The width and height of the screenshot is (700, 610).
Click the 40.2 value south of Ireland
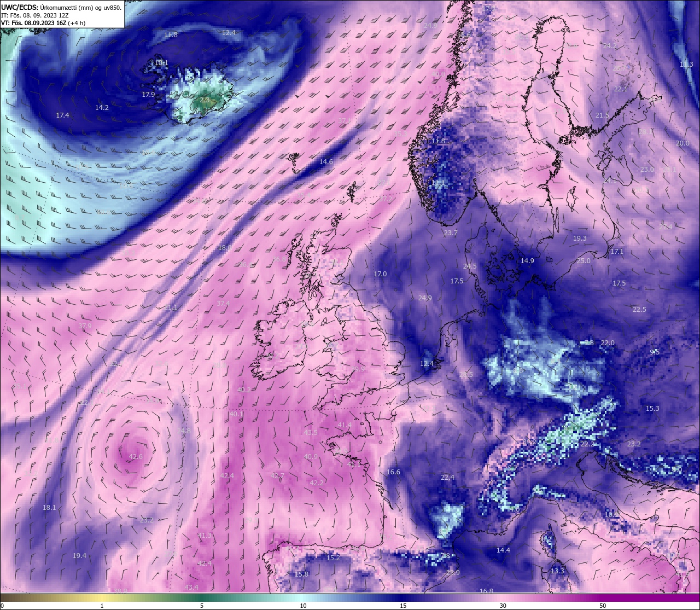click(244, 390)
